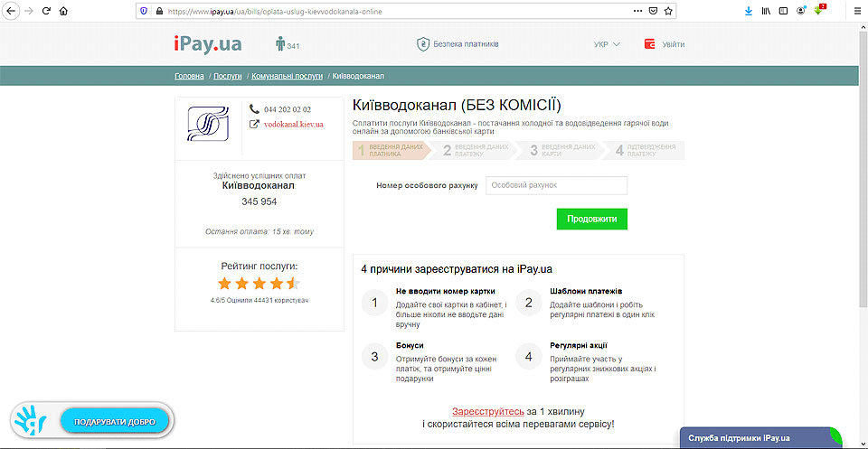Click the browser address bar URL

tap(277, 11)
